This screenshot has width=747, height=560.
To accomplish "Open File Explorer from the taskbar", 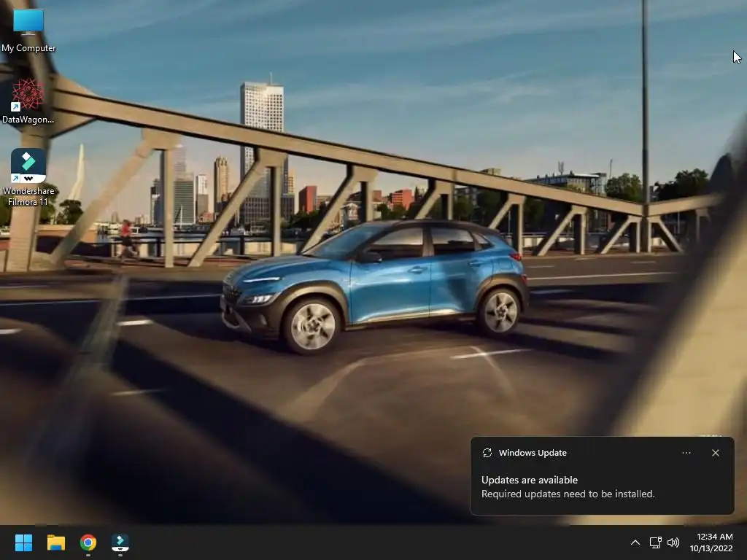I will [x=55, y=542].
